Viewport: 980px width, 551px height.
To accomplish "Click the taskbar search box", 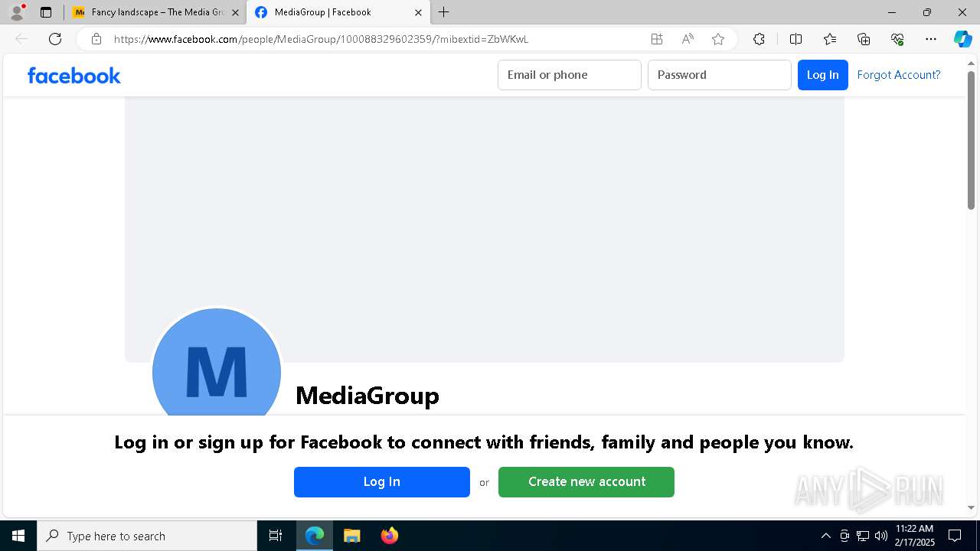I will (147, 536).
